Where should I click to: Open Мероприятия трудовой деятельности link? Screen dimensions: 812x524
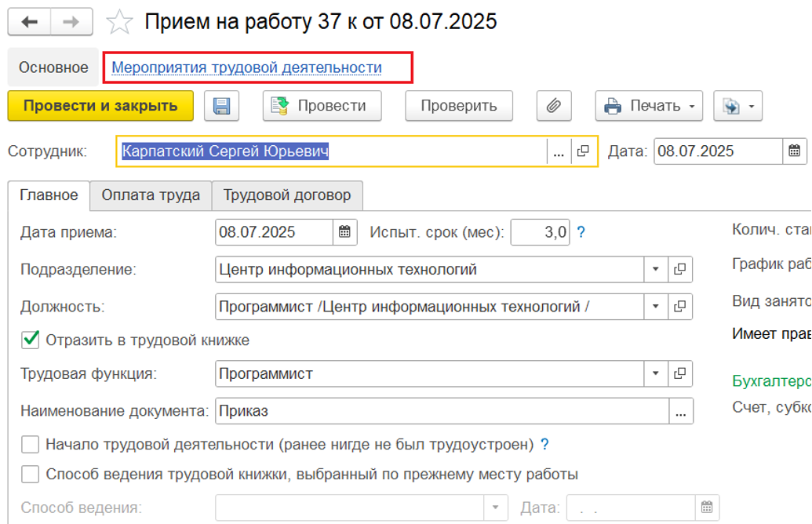pos(246,67)
